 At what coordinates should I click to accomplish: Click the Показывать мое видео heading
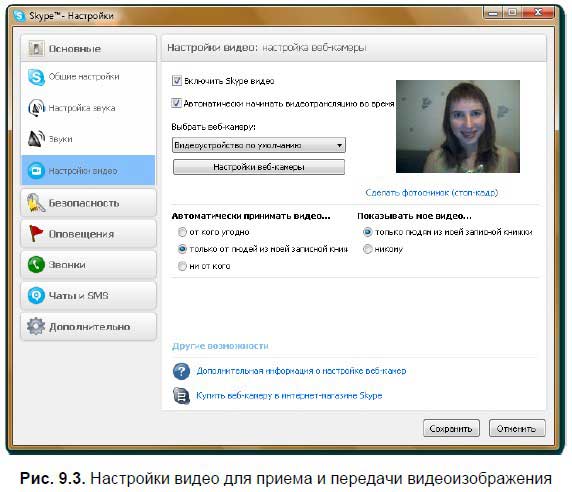pyautogui.click(x=414, y=216)
